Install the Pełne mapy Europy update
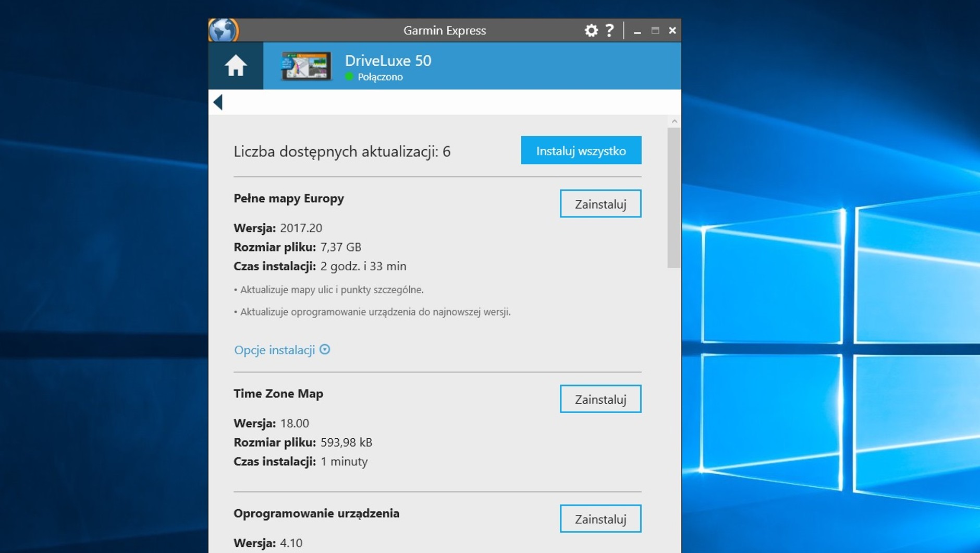The width and height of the screenshot is (980, 553). [601, 203]
